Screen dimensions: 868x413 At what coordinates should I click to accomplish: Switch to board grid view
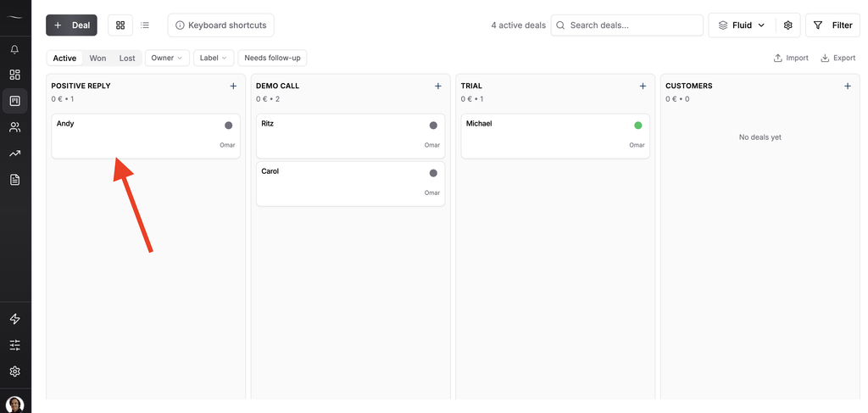120,25
